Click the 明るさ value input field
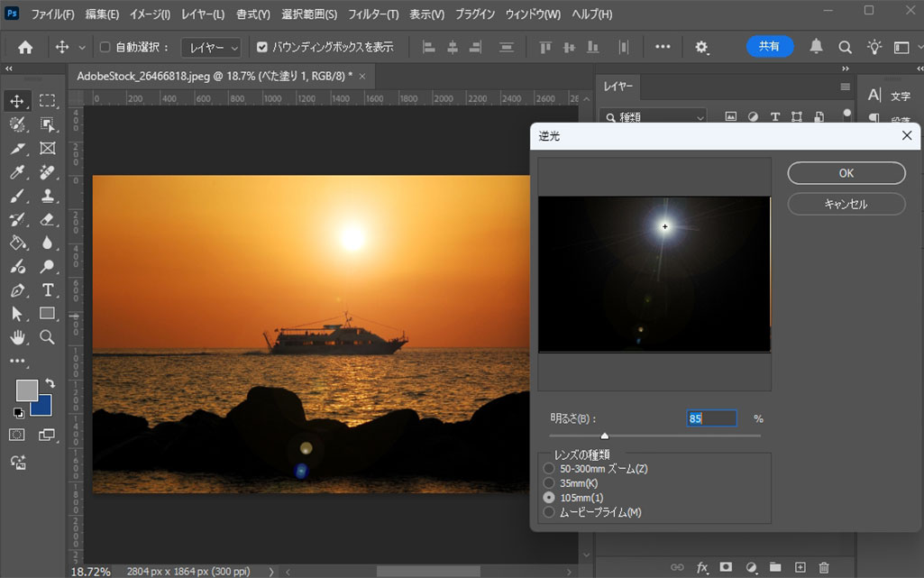Viewport: 924px width, 578px height. 711,418
